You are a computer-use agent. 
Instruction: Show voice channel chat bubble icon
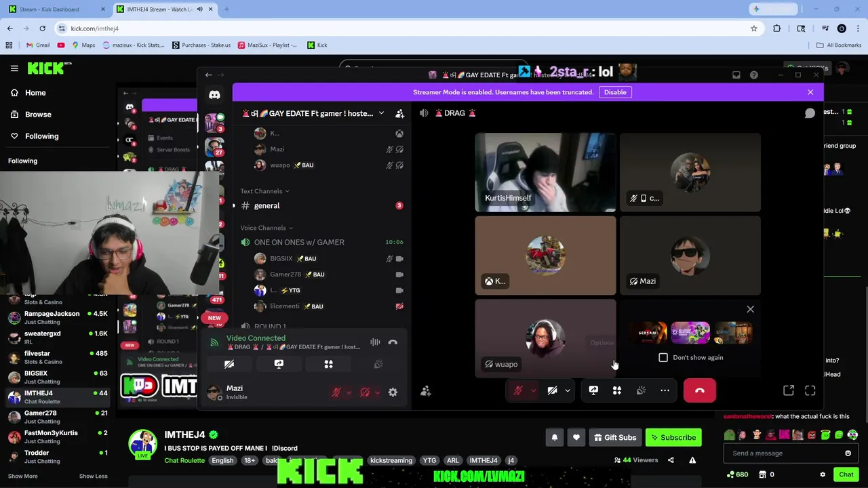pos(810,113)
